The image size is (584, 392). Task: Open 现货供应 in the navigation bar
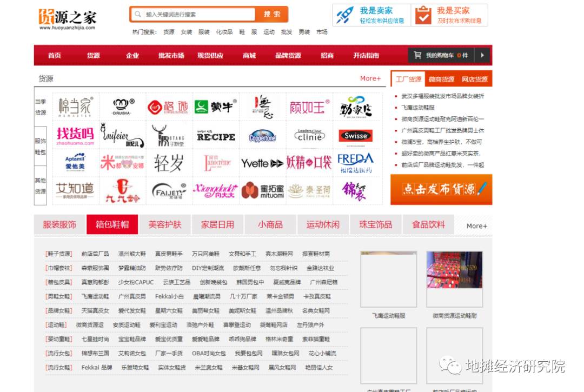point(210,56)
